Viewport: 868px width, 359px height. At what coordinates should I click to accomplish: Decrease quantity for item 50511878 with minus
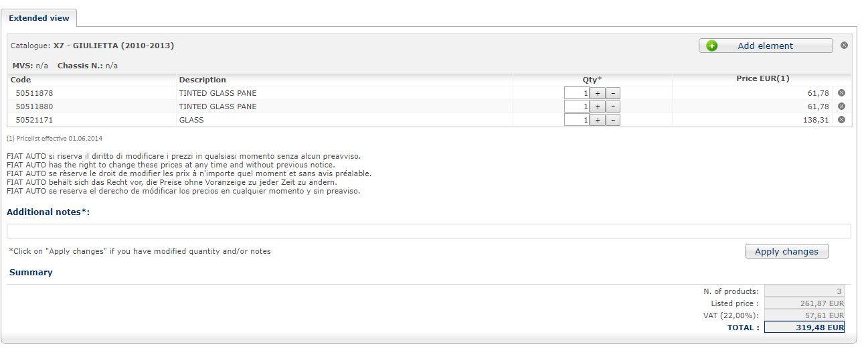pos(613,93)
